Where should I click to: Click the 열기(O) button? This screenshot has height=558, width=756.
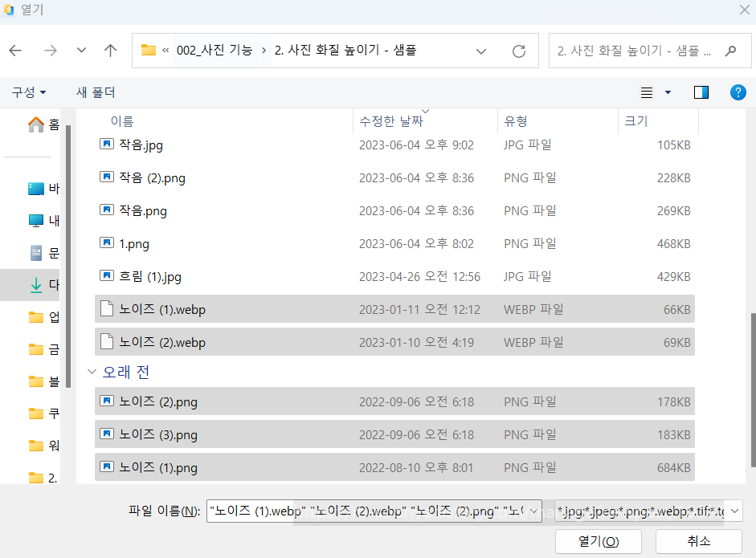pyautogui.click(x=599, y=541)
